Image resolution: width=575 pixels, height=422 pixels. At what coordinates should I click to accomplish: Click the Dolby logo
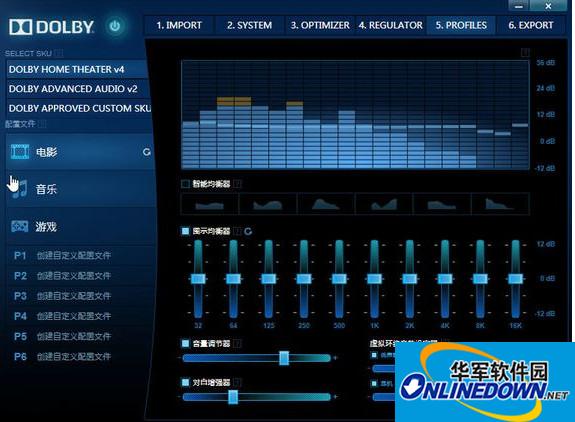(51, 27)
